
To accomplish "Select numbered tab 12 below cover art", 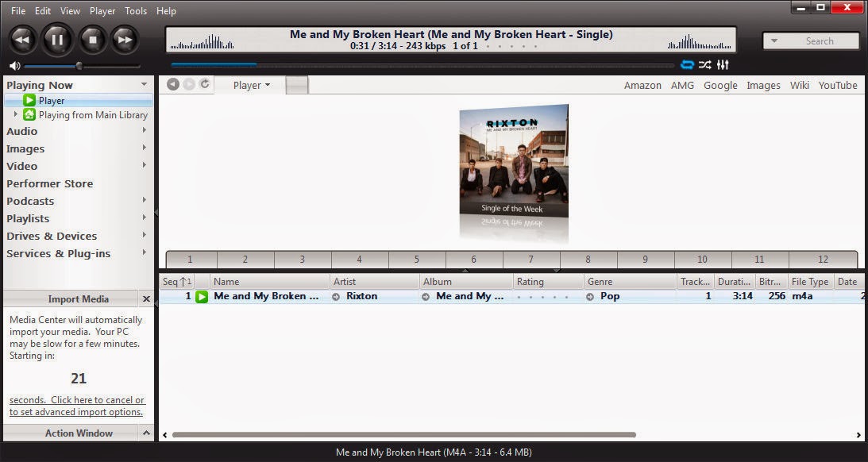I will (823, 259).
